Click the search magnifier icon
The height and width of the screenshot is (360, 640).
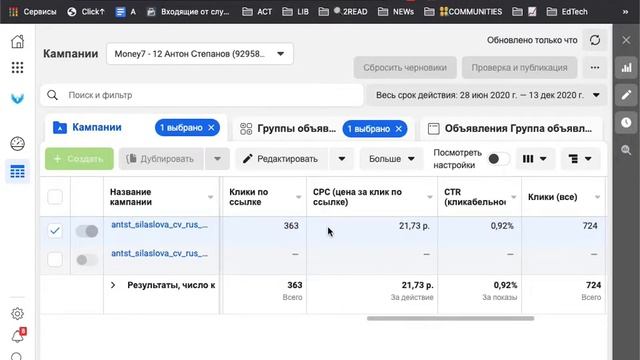[52, 95]
